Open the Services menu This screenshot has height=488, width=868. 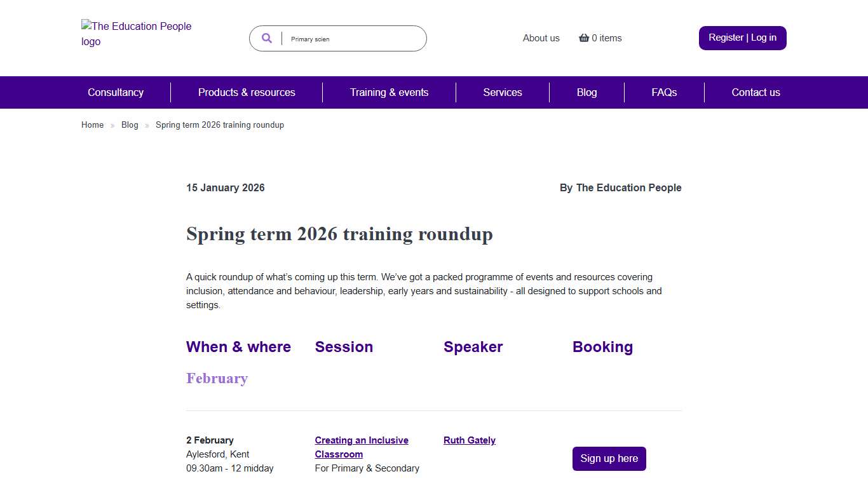502,92
